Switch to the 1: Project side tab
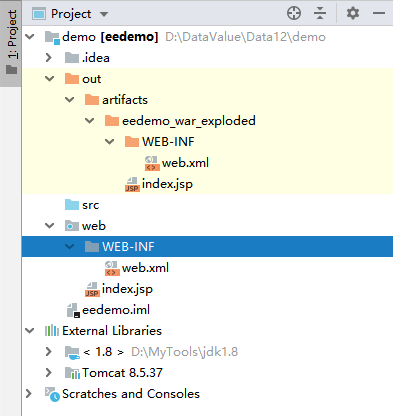 click(11, 43)
